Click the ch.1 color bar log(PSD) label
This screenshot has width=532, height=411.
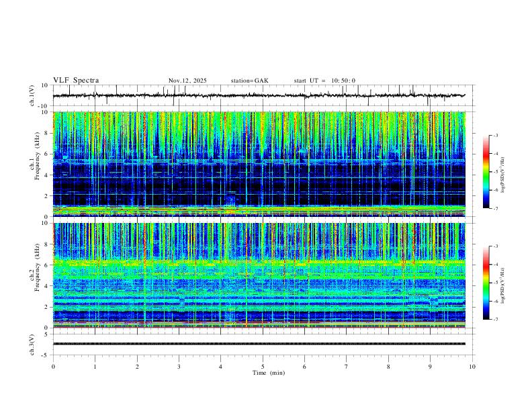pyautogui.click(x=503, y=175)
